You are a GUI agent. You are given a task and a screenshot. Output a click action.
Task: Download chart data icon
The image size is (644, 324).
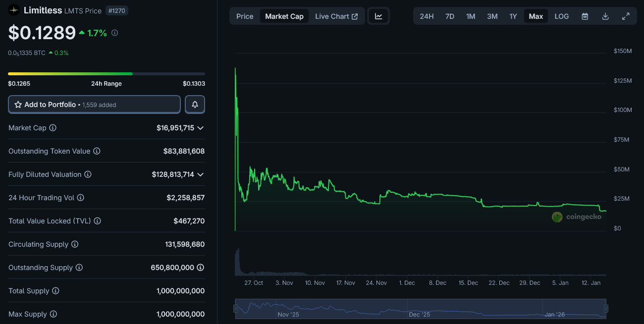605,16
